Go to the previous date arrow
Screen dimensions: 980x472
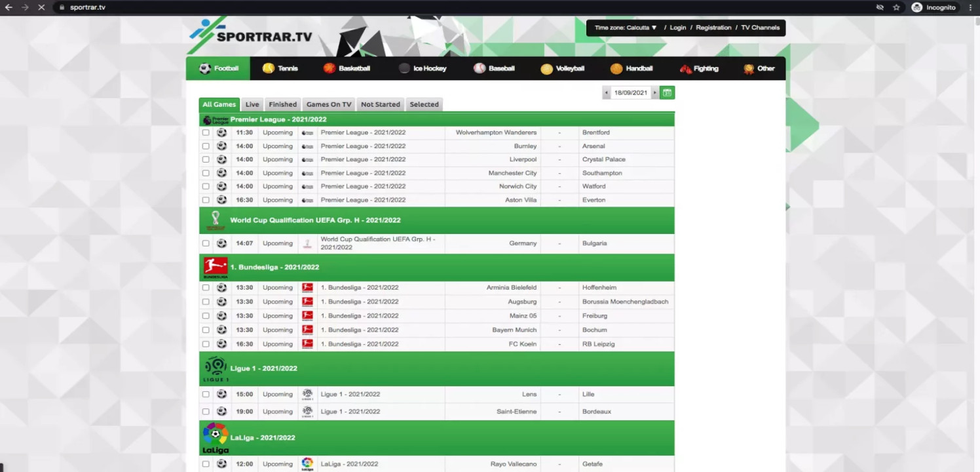tap(607, 93)
